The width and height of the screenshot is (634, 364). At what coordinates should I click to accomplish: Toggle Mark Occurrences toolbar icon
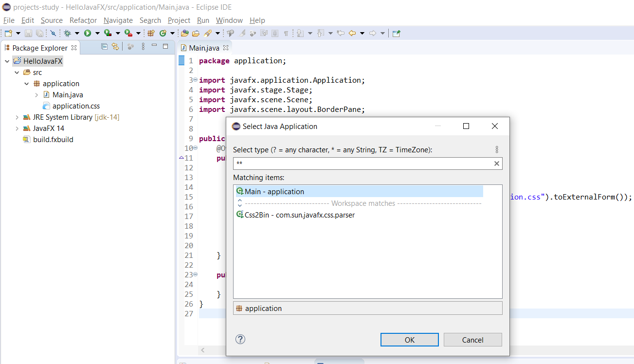pyautogui.click(x=242, y=33)
